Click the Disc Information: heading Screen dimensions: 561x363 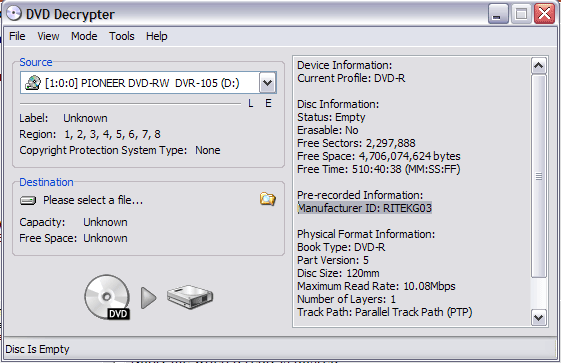(x=338, y=104)
